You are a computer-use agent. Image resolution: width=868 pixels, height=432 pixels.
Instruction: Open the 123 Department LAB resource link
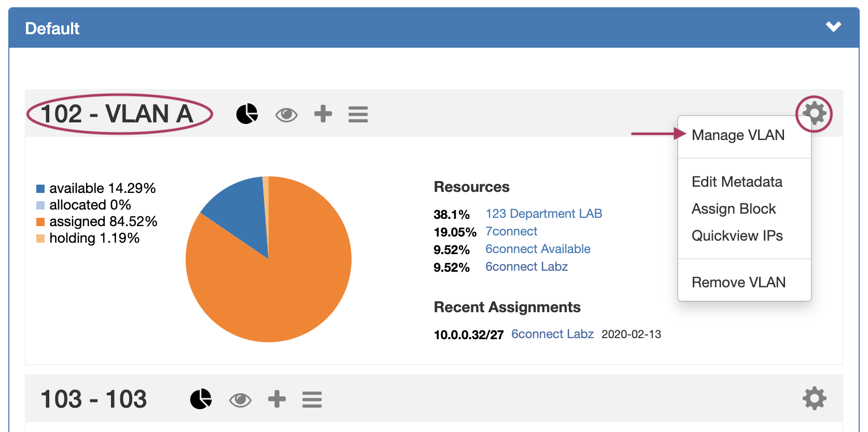point(543,214)
